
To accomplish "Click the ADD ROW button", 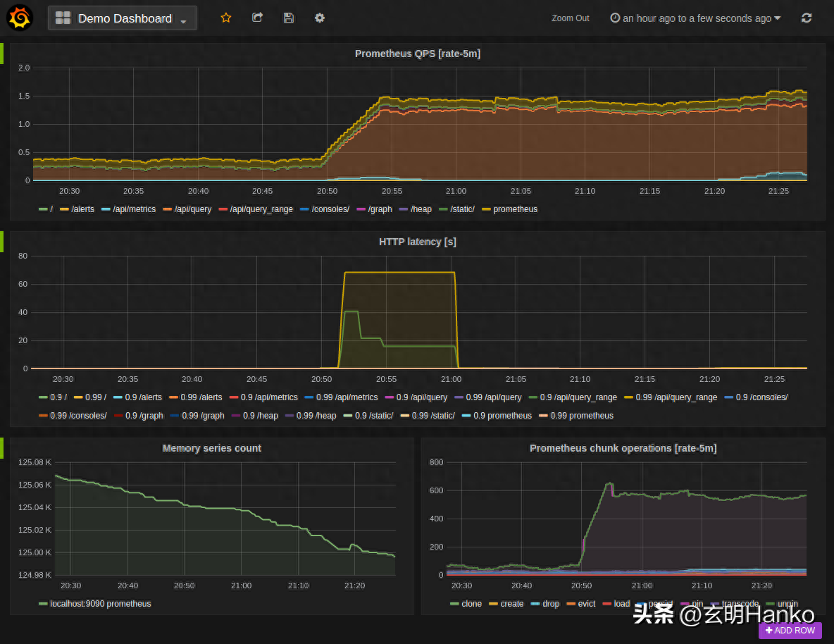I will [790, 631].
